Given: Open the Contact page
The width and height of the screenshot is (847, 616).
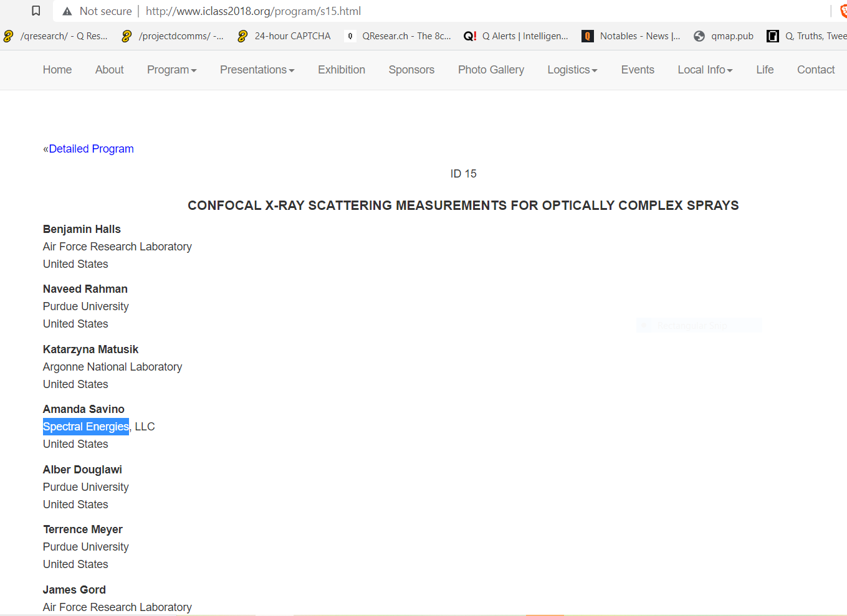Looking at the screenshot, I should [x=816, y=70].
